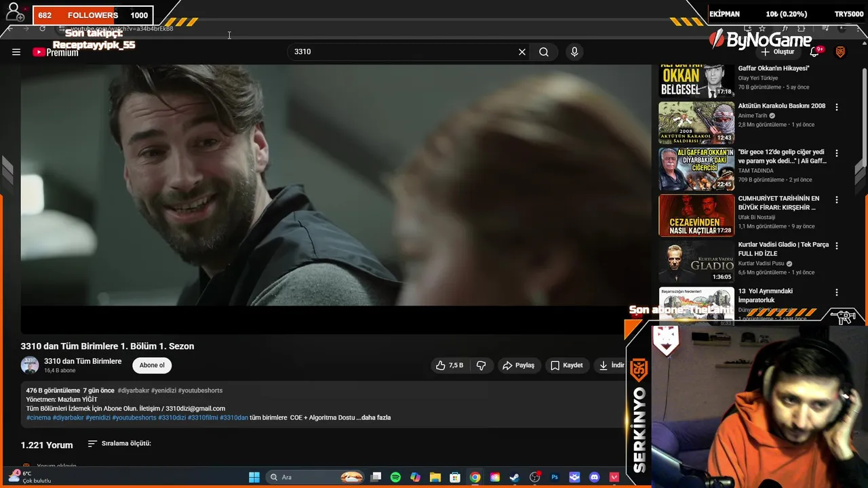Screen dimensions: 868x488
Task: Reload the page in browser
Action: tap(42, 28)
